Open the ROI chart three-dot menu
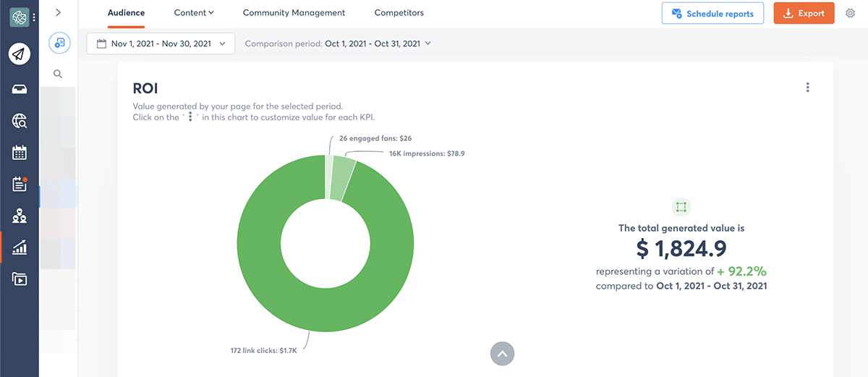 coord(807,88)
